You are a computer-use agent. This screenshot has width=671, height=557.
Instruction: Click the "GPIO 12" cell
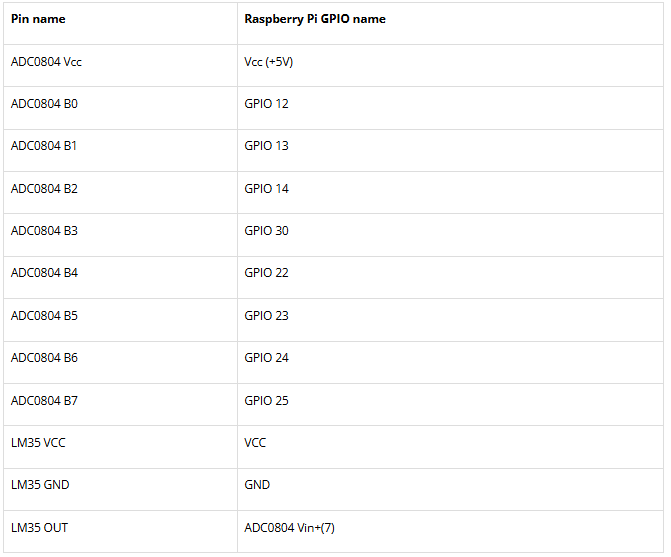click(266, 104)
